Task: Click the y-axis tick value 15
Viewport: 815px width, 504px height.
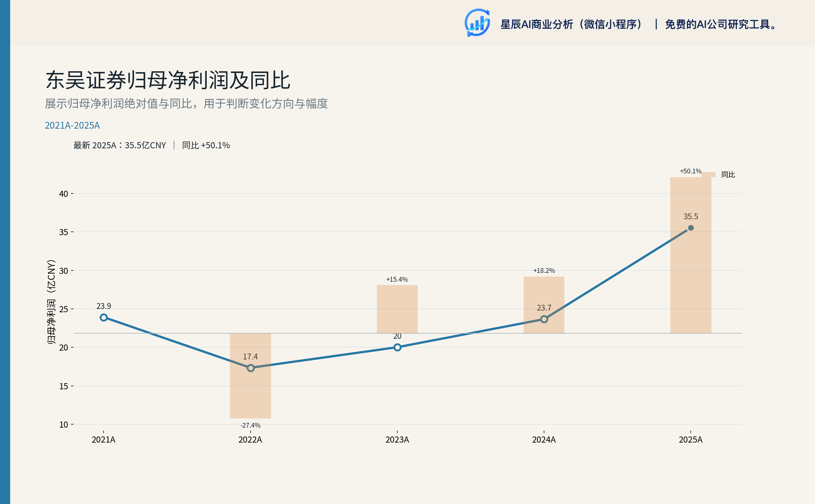Action: click(x=64, y=386)
